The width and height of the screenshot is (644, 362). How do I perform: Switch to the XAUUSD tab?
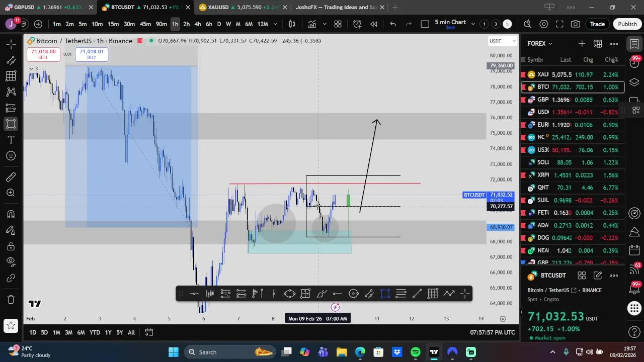(x=244, y=7)
